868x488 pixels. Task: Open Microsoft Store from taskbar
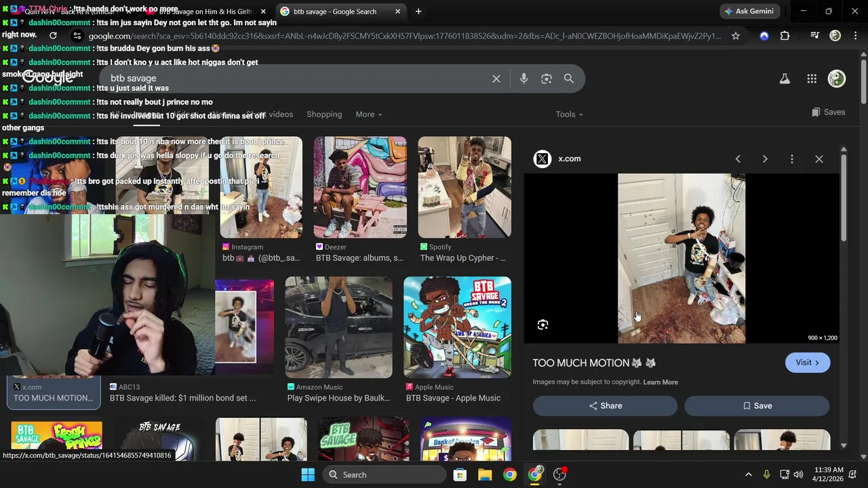click(x=460, y=474)
